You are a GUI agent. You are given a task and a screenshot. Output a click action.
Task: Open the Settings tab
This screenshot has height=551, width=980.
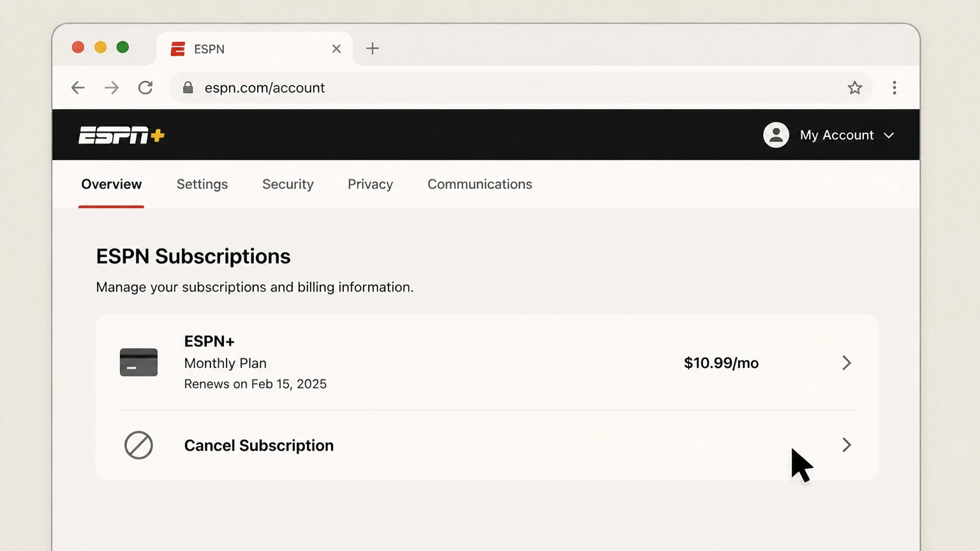click(x=202, y=184)
